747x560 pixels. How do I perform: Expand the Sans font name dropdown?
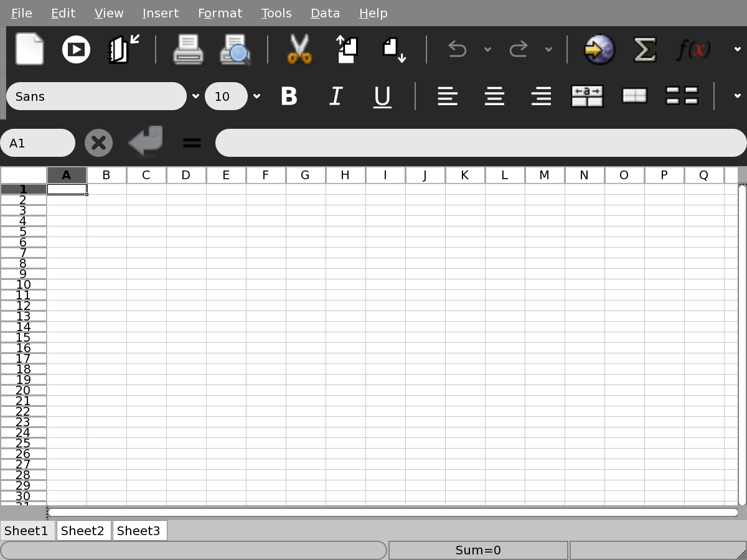point(195,96)
